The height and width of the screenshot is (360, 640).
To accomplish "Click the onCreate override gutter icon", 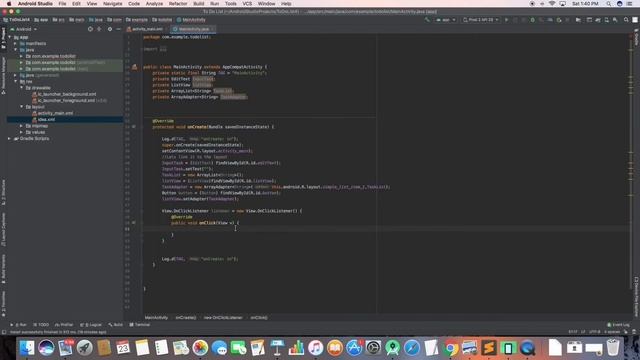I will pyautogui.click(x=134, y=127).
